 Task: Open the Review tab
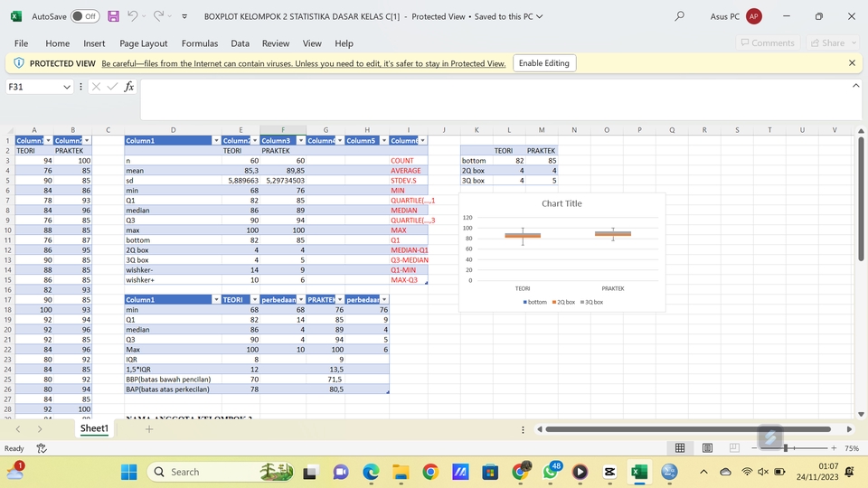[276, 43]
